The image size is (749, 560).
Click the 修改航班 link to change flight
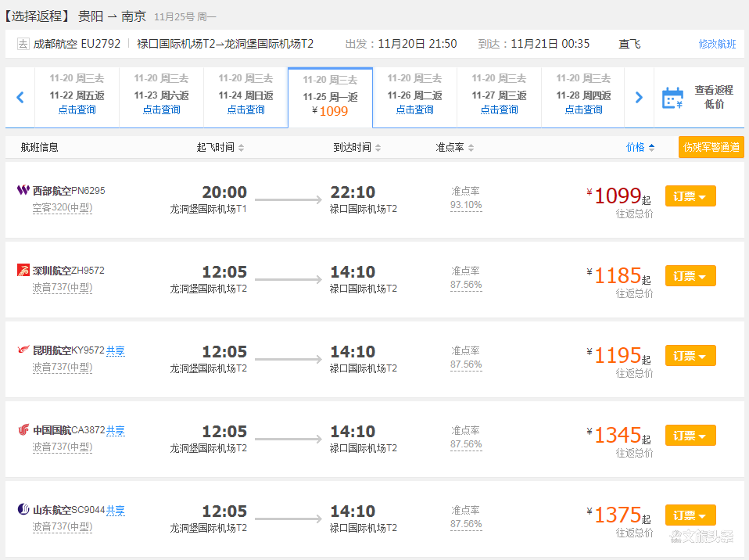click(x=717, y=44)
